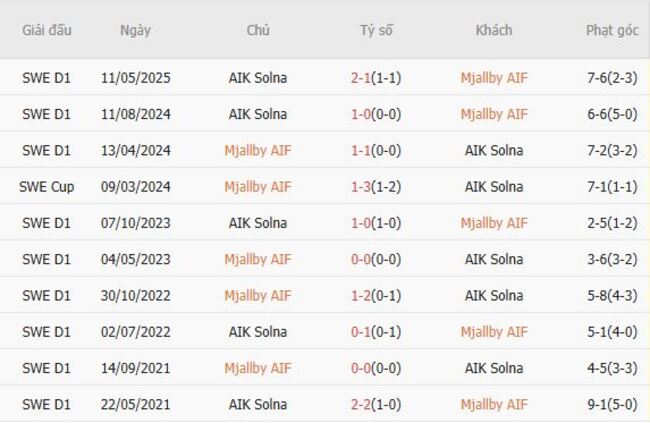Image resolution: width=650 pixels, height=423 pixels.
Task: Click the Tỷ số column header
Action: (376, 30)
